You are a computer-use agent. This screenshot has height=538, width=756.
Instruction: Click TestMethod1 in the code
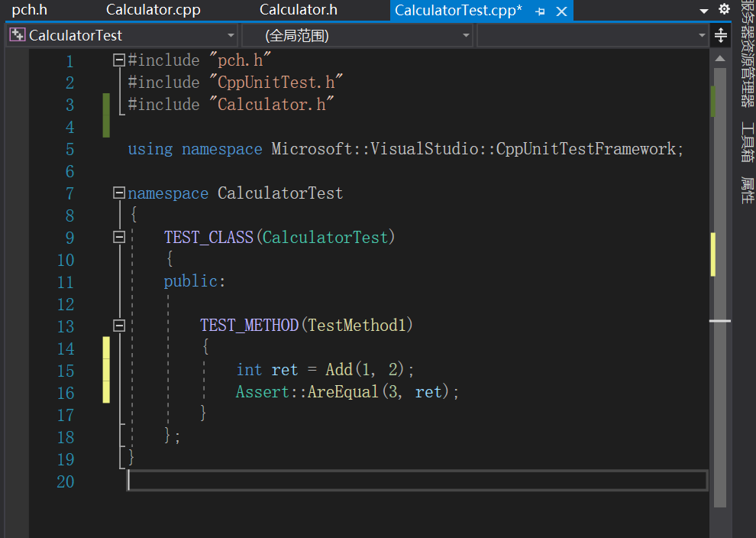357,326
